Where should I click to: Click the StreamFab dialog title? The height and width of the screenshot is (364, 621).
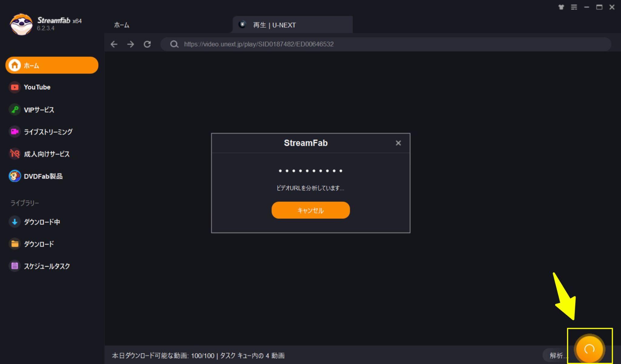(x=306, y=143)
